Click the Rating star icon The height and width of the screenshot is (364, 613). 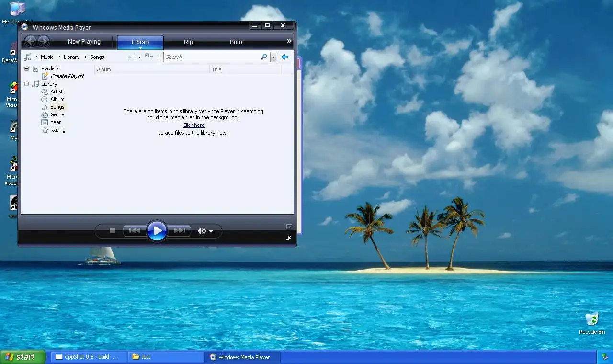[45, 130]
